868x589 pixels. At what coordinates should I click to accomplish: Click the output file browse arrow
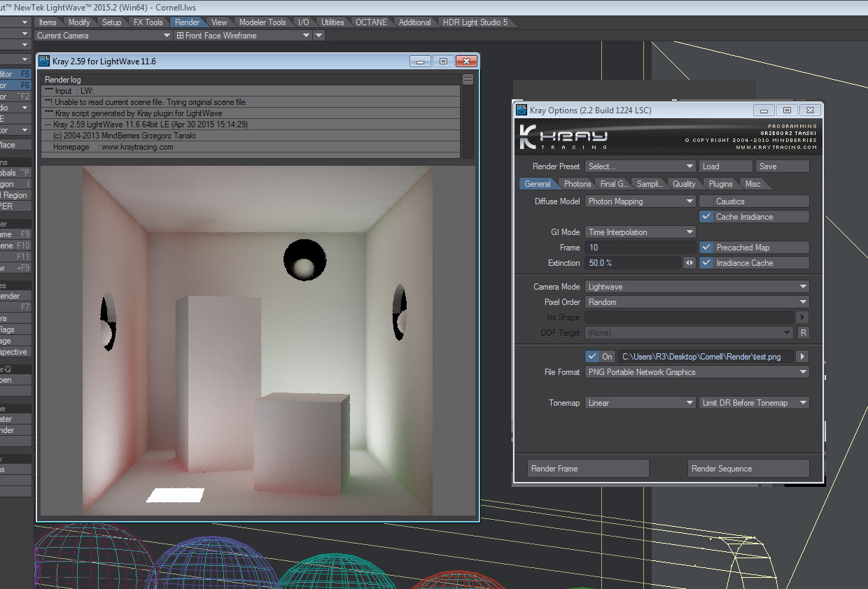click(802, 357)
